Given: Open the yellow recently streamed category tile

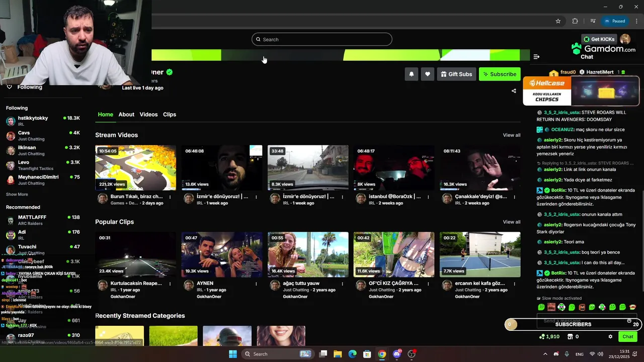Looking at the screenshot, I should pos(119,336).
